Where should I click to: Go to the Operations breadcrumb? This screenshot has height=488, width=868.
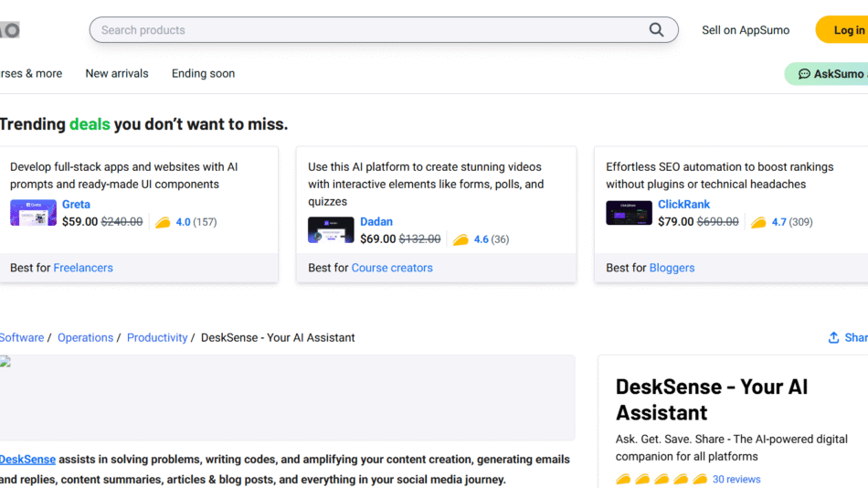[x=85, y=338]
